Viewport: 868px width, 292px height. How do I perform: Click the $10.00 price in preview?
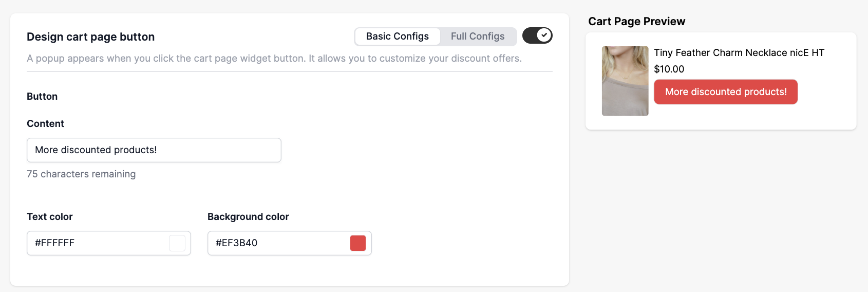(669, 69)
